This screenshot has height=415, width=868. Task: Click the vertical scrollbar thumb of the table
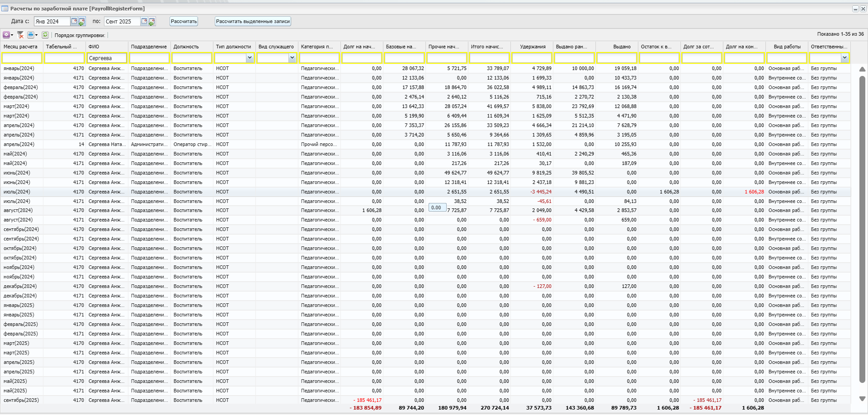862,230
